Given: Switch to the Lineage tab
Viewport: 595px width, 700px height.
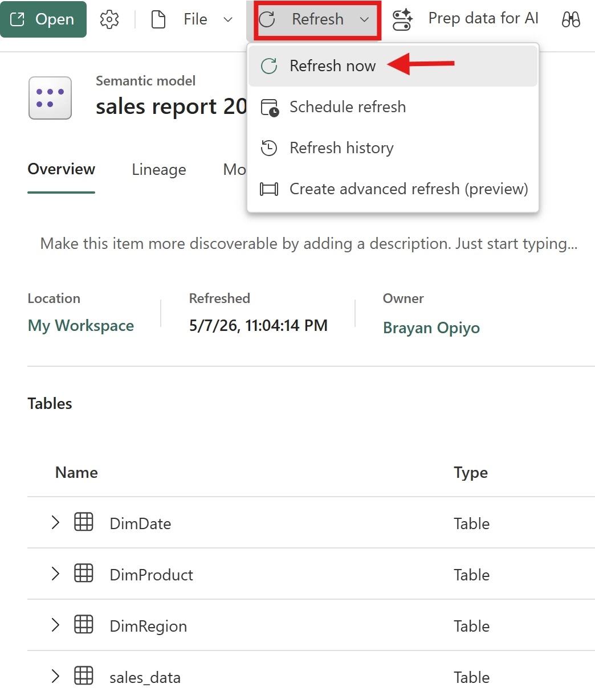Looking at the screenshot, I should [159, 170].
